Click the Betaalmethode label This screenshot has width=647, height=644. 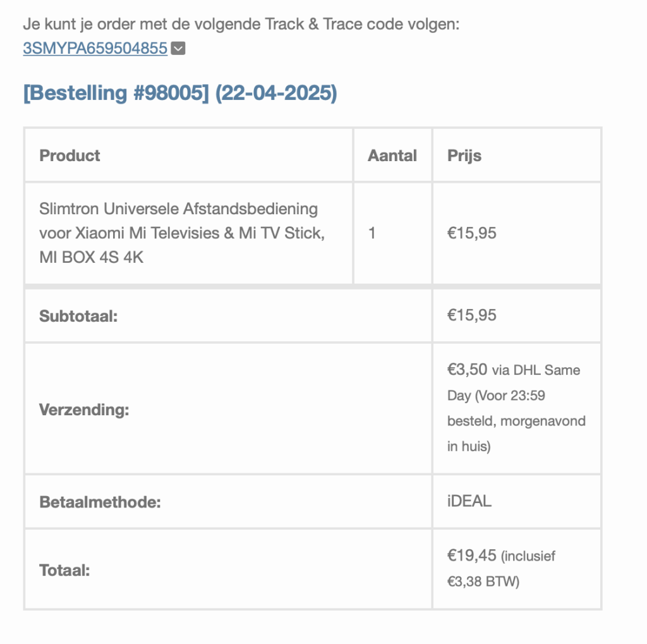(x=100, y=502)
